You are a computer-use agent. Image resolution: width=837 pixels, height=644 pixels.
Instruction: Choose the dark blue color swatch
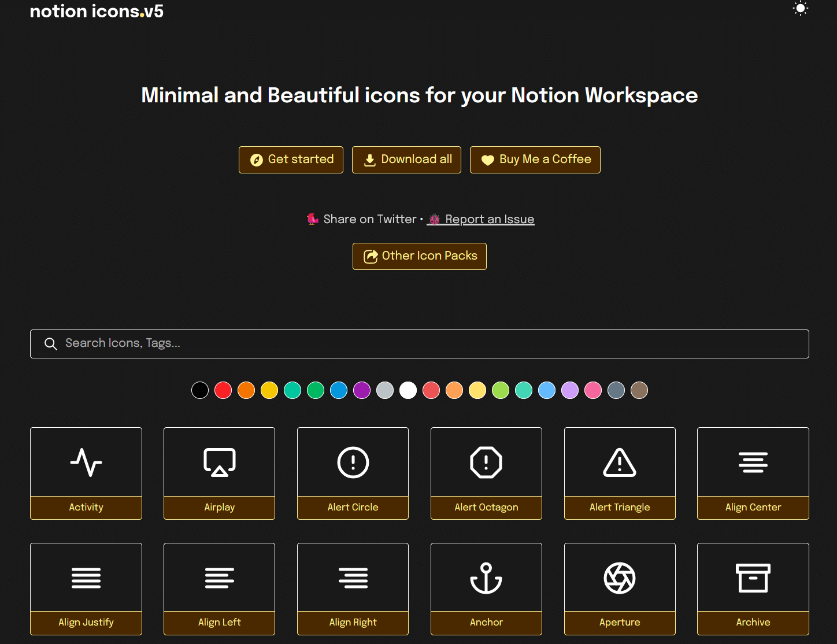339,390
